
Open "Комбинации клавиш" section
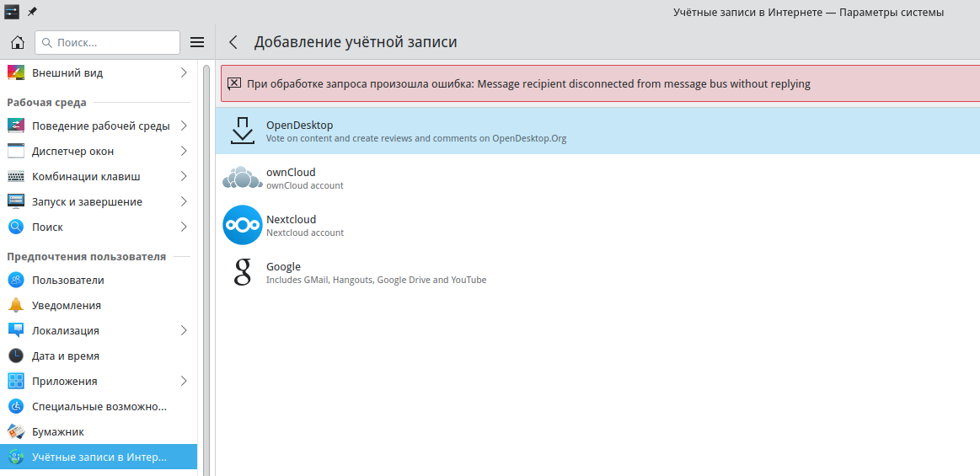pos(98,176)
